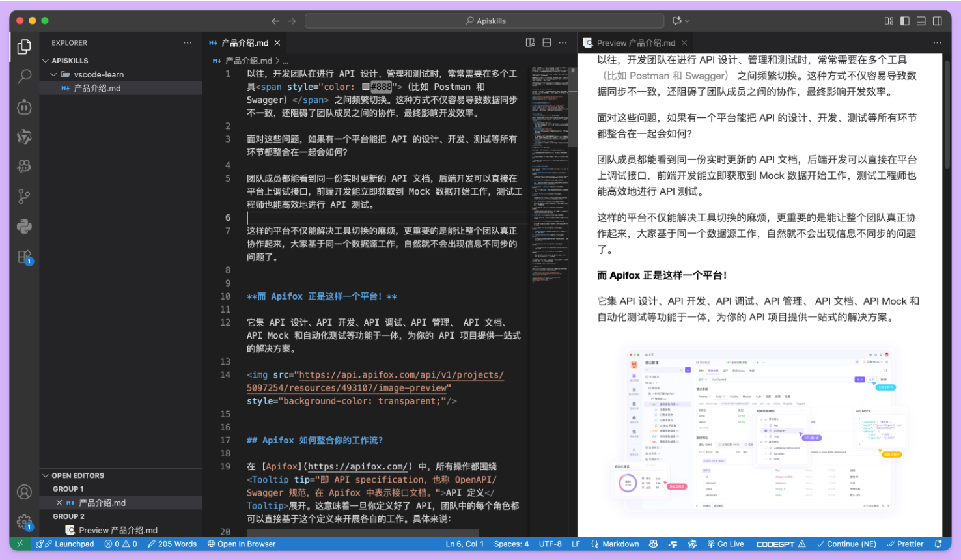Click the split editor icon

[547, 43]
